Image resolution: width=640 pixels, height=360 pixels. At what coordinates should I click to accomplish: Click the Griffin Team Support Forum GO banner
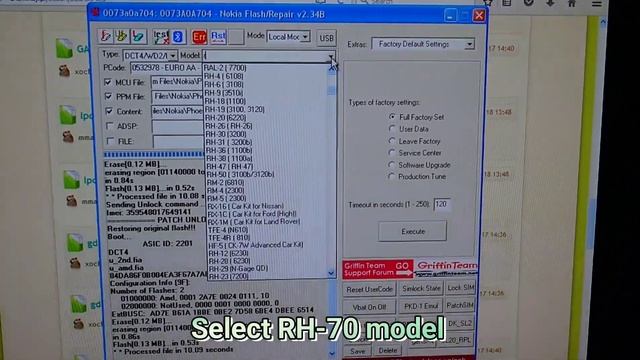[378, 269]
